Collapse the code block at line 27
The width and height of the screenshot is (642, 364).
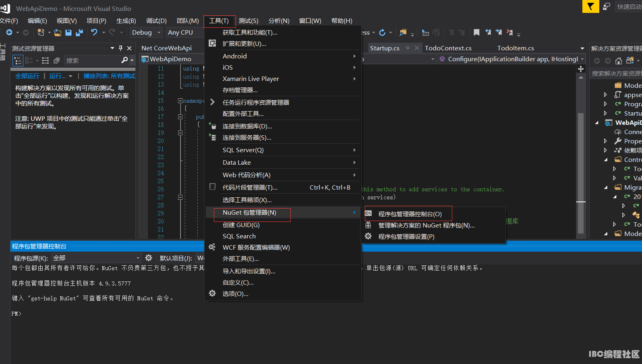[180, 197]
